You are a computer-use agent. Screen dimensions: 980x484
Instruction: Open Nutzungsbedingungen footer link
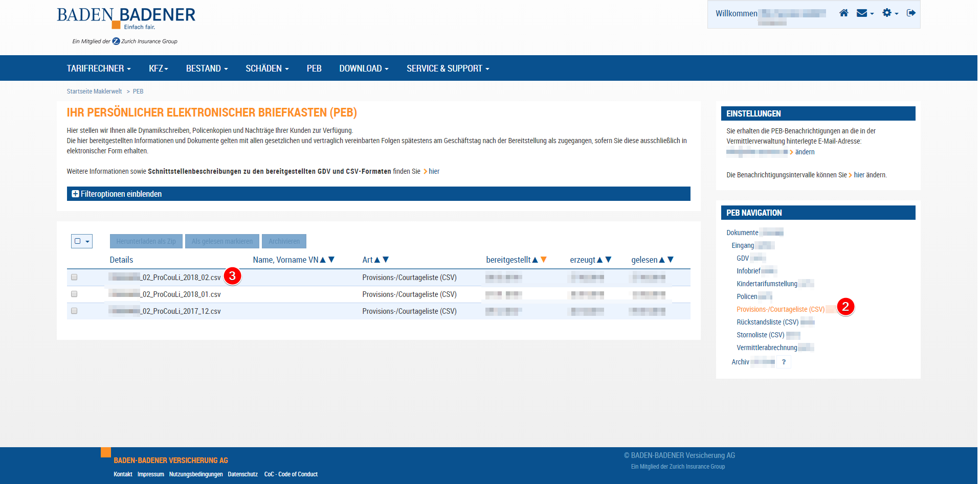[196, 474]
